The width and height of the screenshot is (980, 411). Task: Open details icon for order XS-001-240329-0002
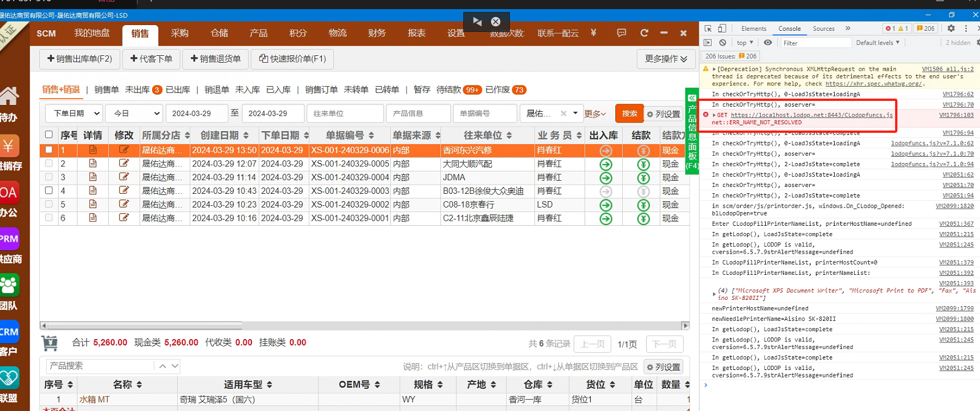point(93,204)
